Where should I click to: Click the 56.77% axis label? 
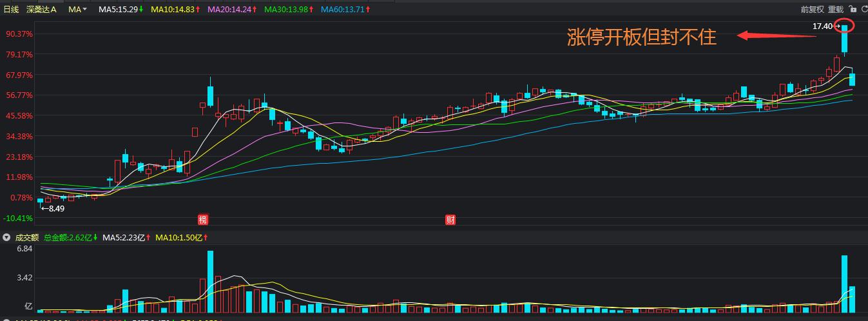pyautogui.click(x=19, y=95)
